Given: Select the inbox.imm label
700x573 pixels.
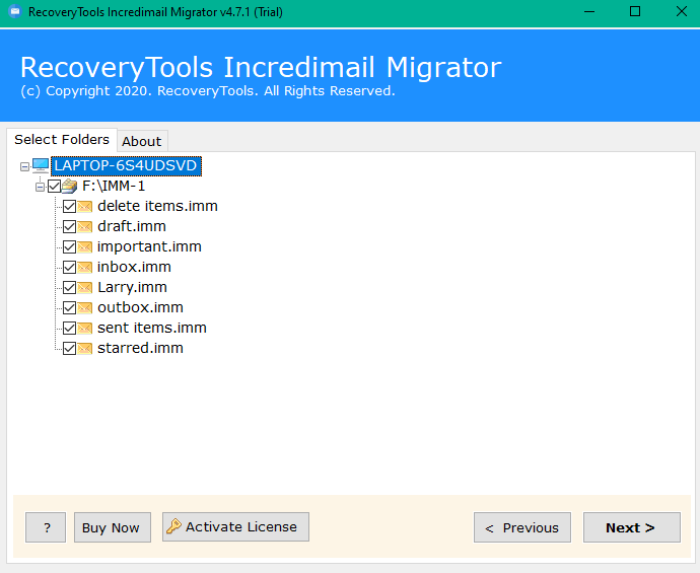Looking at the screenshot, I should pos(134,267).
